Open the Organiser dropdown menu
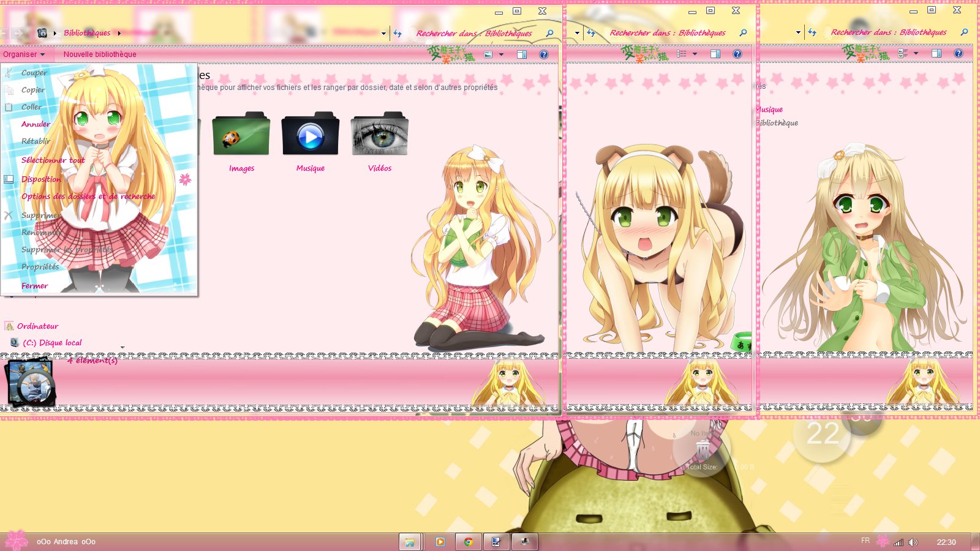Screen dimensions: 980x551 [x=24, y=54]
